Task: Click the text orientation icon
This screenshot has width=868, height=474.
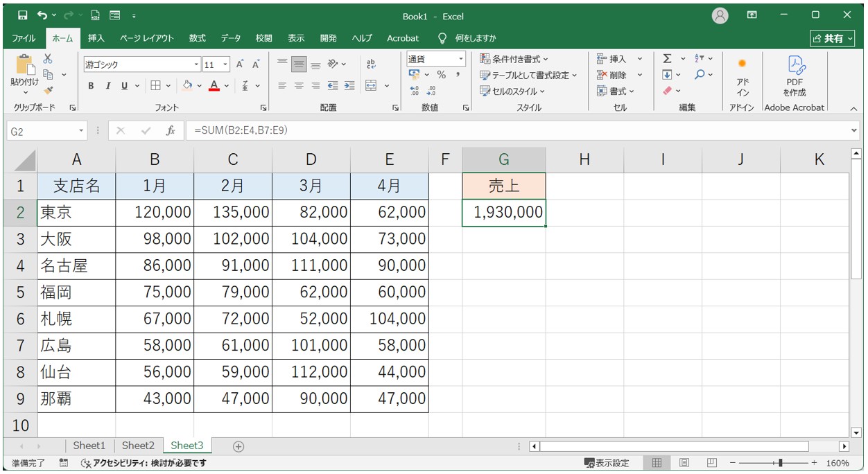Action: click(x=333, y=64)
